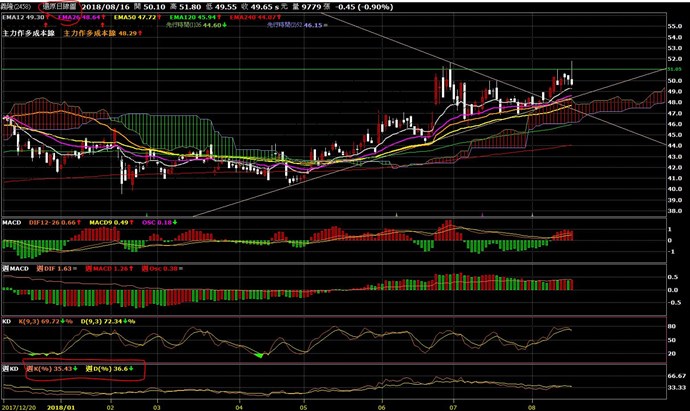
Task: Select the yellow EMA50 47.72 label
Action: pyautogui.click(x=137, y=17)
